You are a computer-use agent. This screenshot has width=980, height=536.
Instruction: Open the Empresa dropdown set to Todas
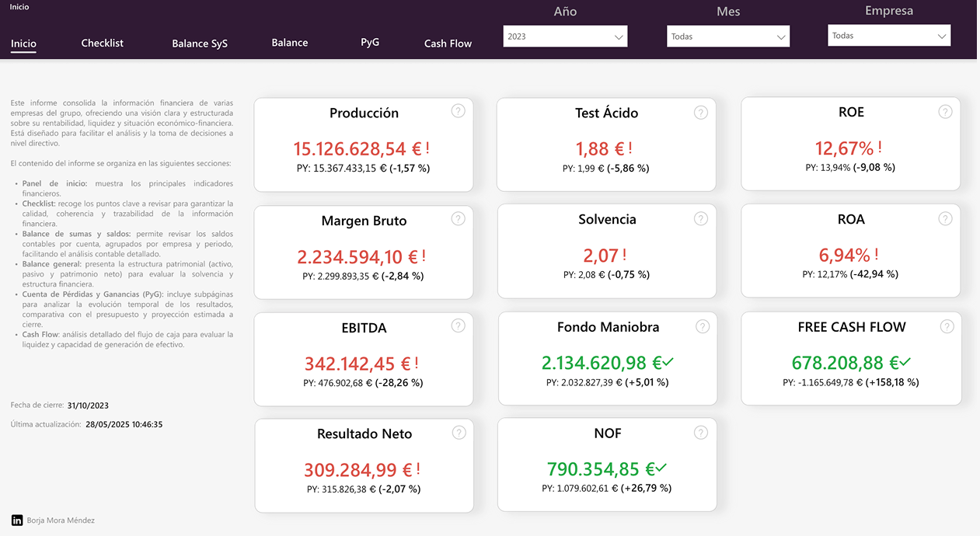(x=888, y=35)
